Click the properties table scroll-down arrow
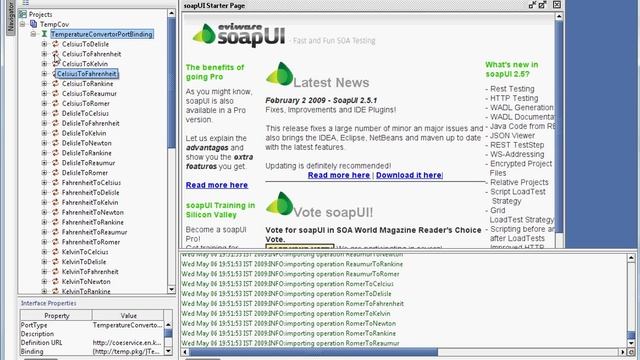Screen dimensions: 640x360 point(168,351)
